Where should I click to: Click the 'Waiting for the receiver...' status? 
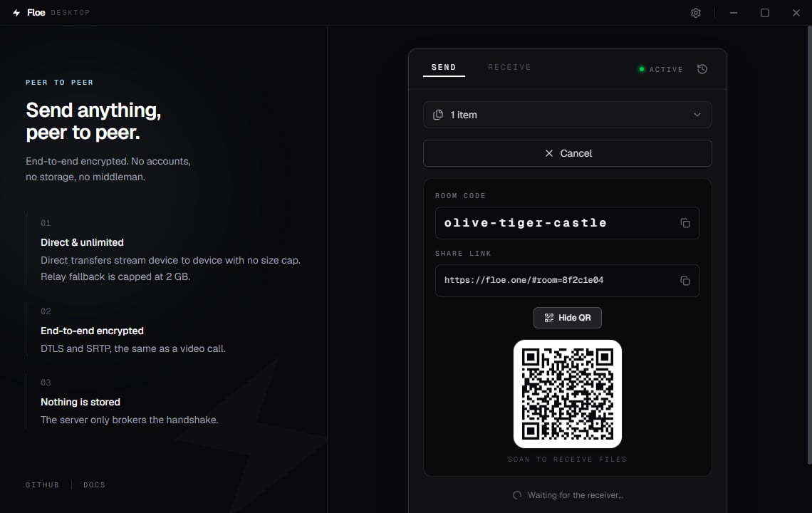[x=568, y=495]
